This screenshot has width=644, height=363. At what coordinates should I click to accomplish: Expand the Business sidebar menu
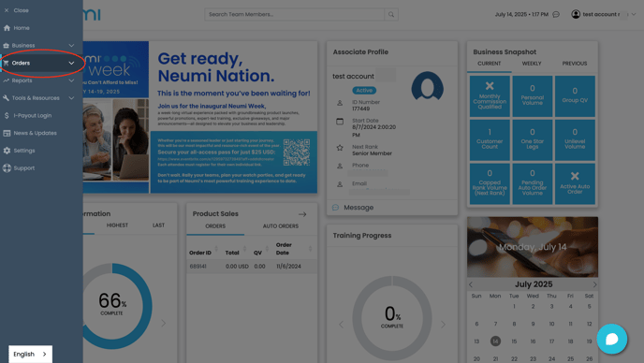click(x=38, y=45)
